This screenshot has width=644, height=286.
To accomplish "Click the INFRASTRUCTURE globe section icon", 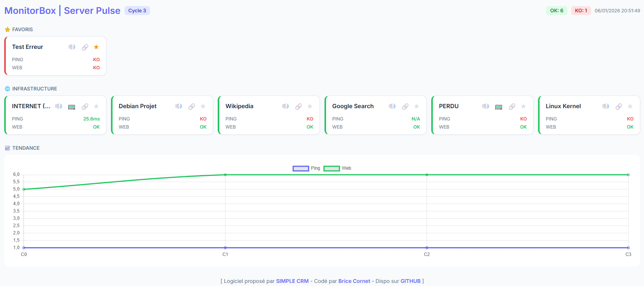I will pyautogui.click(x=7, y=89).
